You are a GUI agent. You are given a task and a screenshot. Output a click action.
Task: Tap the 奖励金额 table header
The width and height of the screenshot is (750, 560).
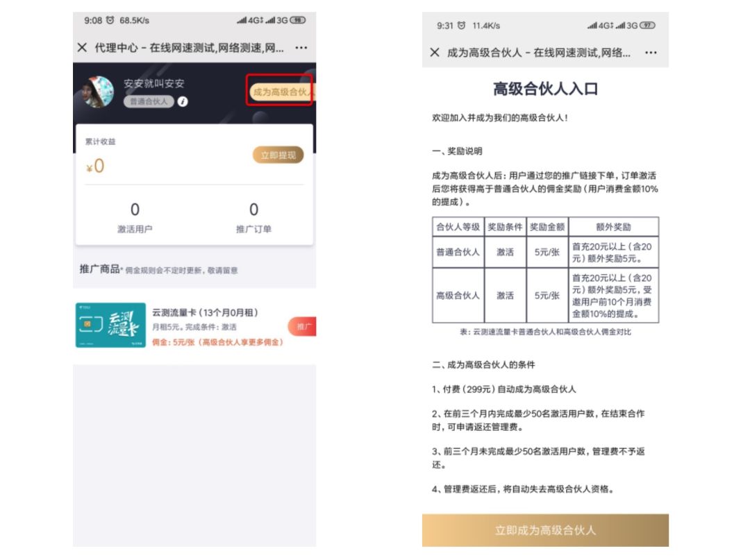click(547, 226)
